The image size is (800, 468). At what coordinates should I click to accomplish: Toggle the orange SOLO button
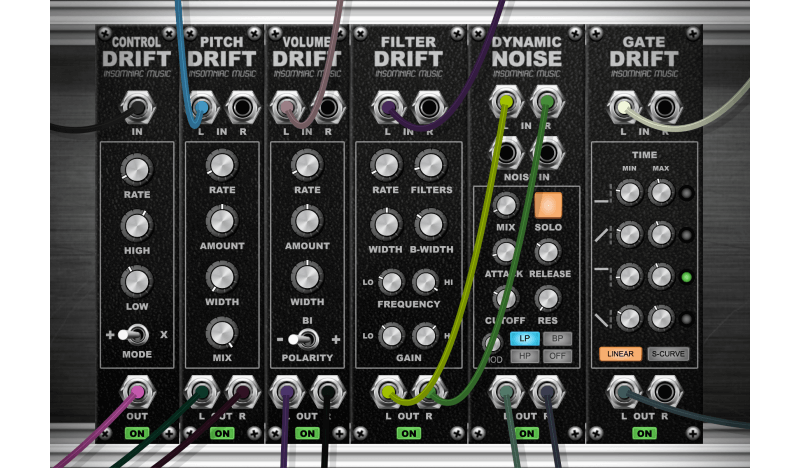pyautogui.click(x=548, y=205)
